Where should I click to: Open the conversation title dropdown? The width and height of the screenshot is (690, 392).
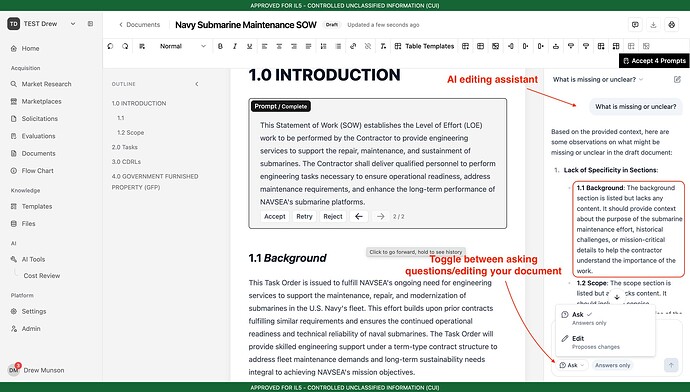[598, 80]
